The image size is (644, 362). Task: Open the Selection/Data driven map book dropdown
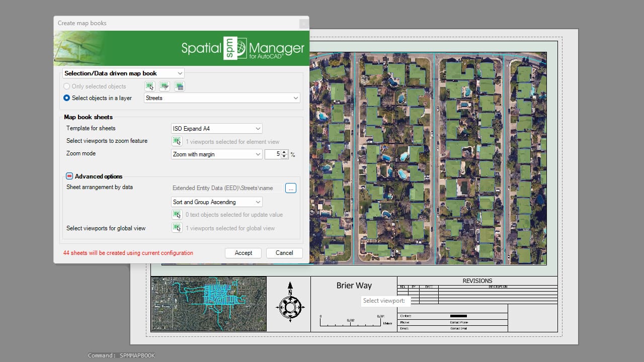123,73
